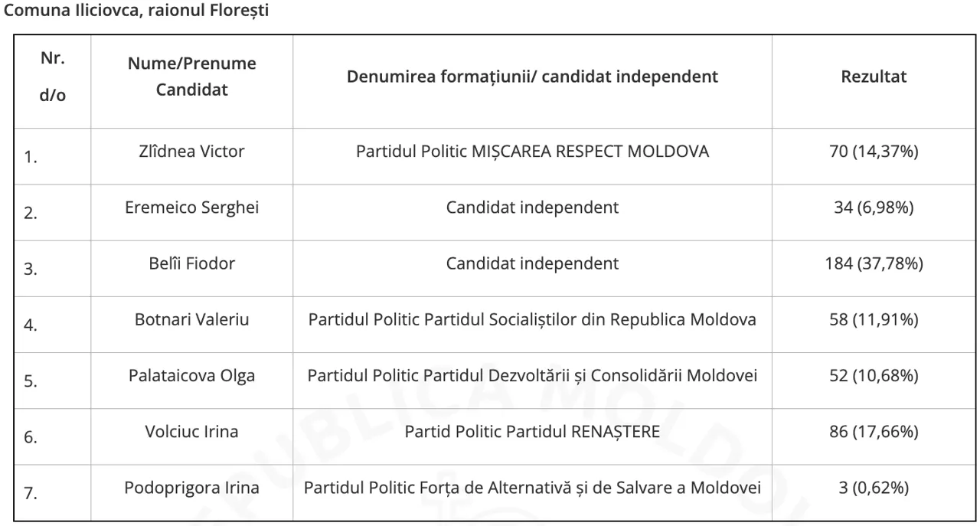Select candidate name Eremeico Serghei
Viewport: 980px width, 526px height.
pos(191,207)
